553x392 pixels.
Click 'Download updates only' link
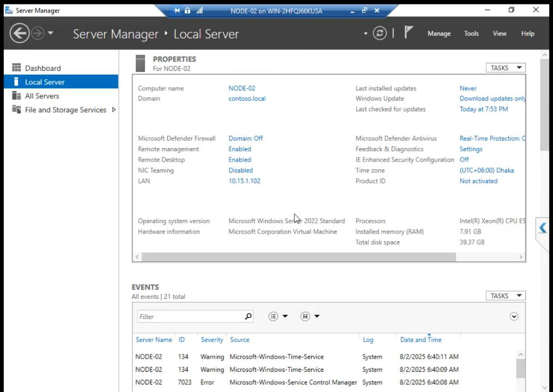click(x=493, y=99)
